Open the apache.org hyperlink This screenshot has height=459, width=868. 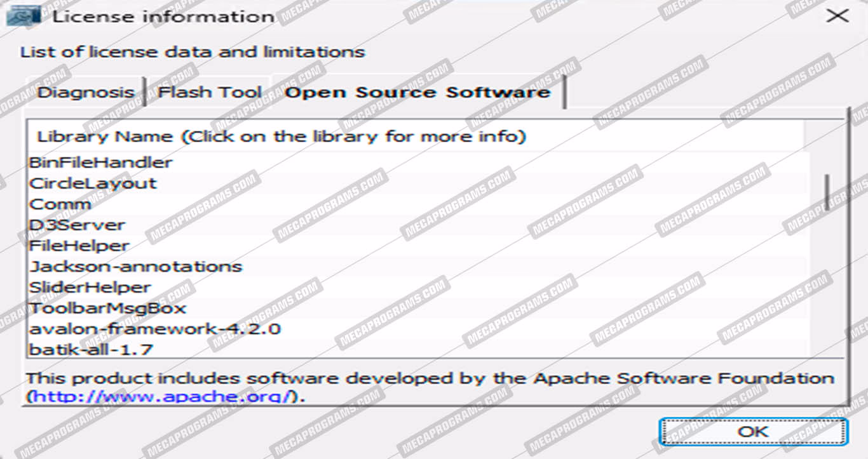(x=163, y=397)
